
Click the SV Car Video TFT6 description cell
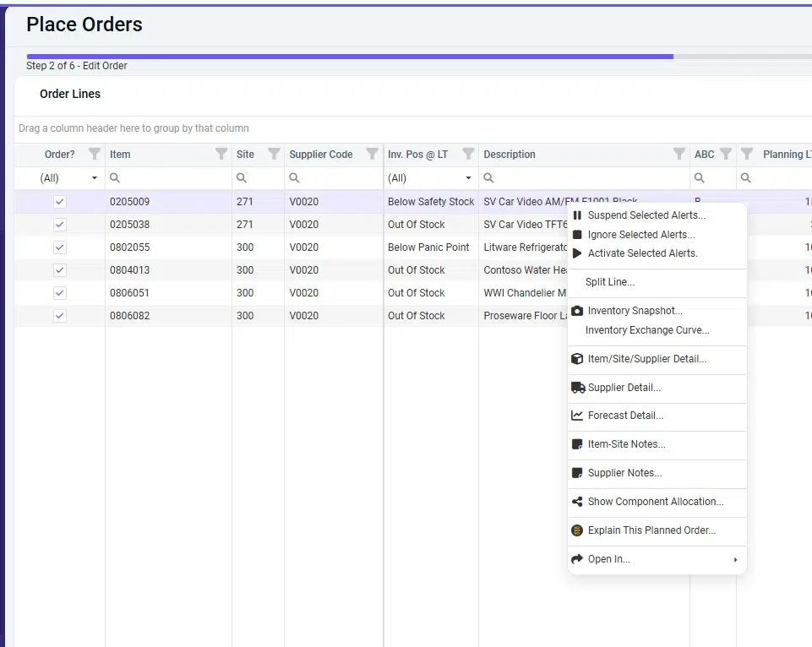click(x=524, y=225)
